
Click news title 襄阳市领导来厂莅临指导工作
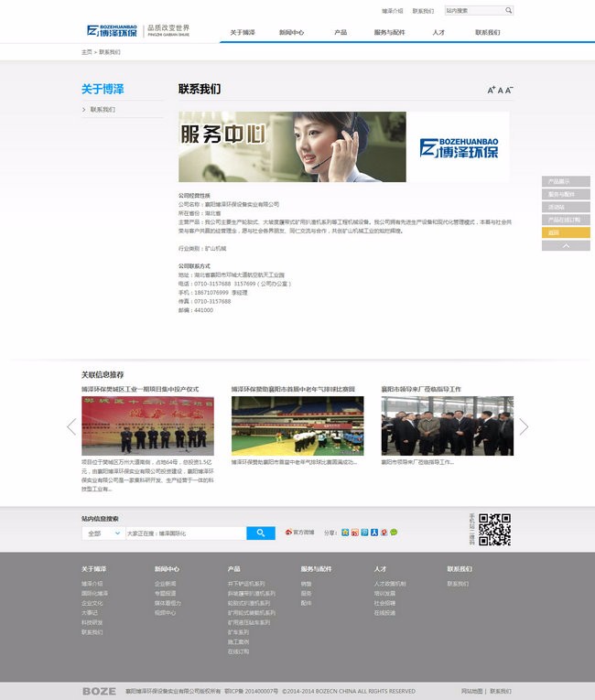tap(421, 389)
